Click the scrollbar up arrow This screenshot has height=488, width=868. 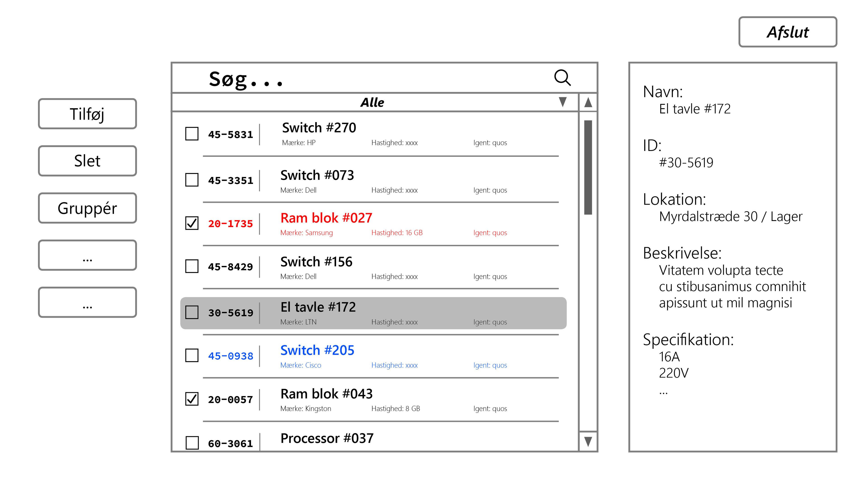588,102
